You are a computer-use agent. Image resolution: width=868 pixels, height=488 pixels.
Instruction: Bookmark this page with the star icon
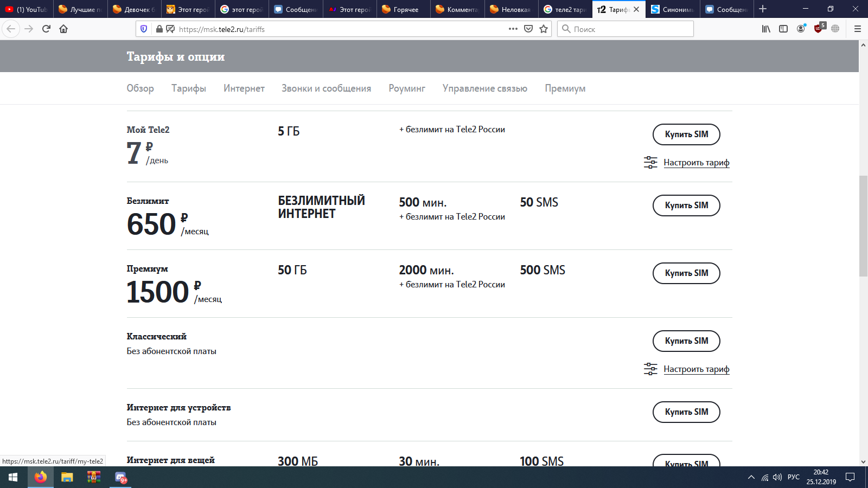click(544, 29)
